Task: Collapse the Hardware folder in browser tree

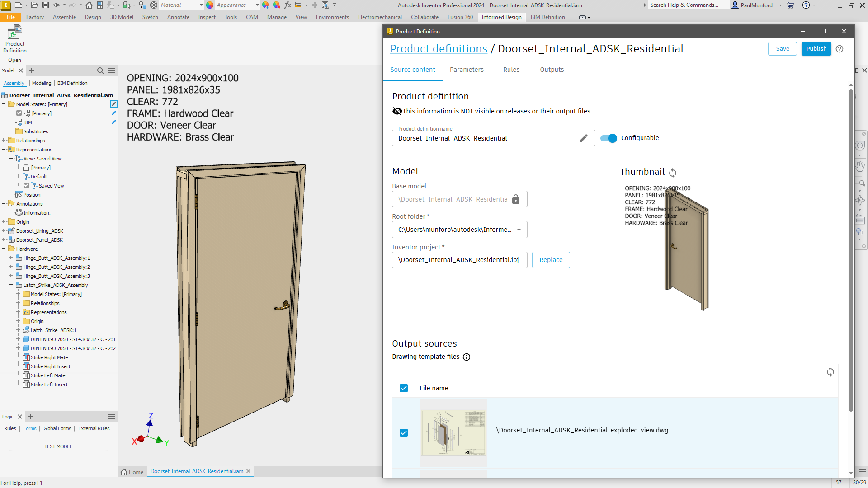Action: pos(4,249)
